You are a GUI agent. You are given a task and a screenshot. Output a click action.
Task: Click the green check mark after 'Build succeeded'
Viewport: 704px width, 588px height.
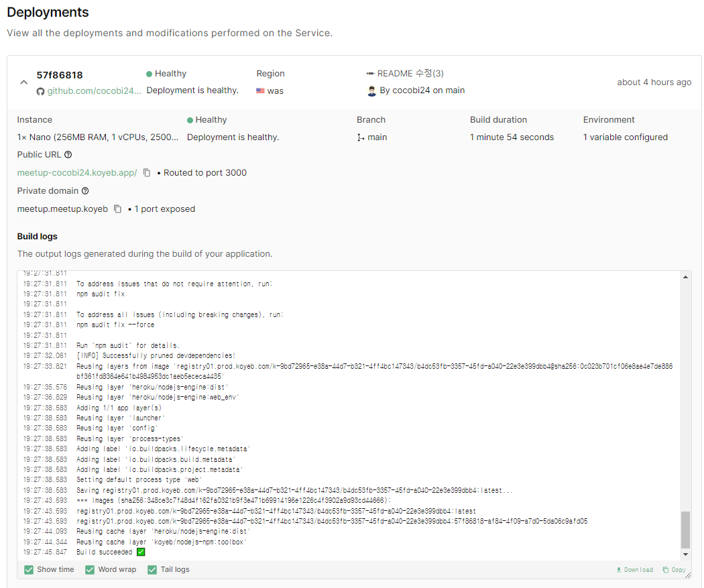pyautogui.click(x=141, y=552)
